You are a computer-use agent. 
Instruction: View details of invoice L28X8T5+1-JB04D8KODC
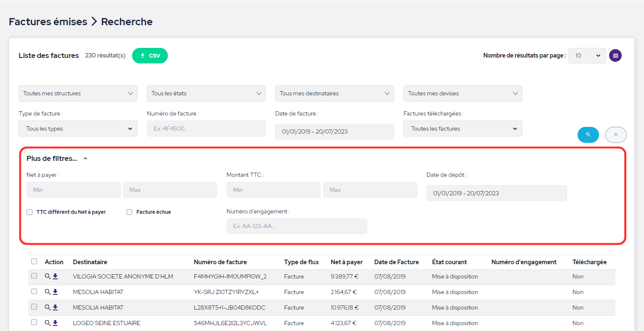pos(48,307)
